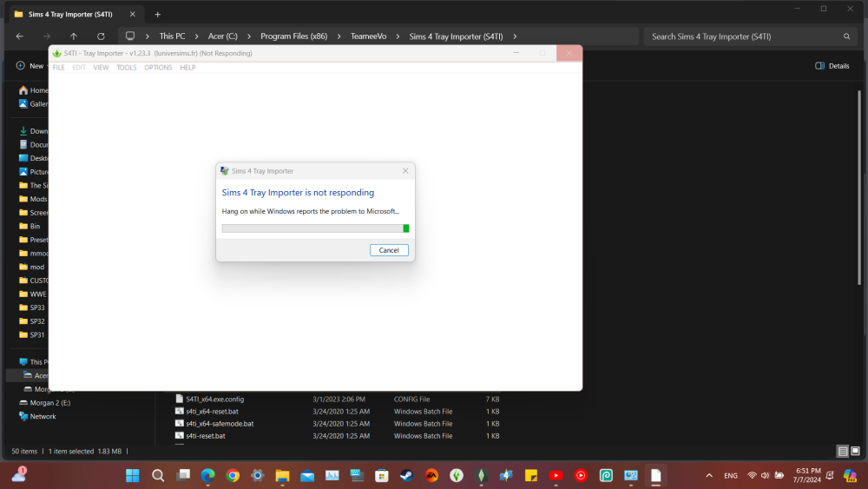The image size is (868, 489).
Task: Open the SP33 folder in sidebar
Action: point(33,307)
